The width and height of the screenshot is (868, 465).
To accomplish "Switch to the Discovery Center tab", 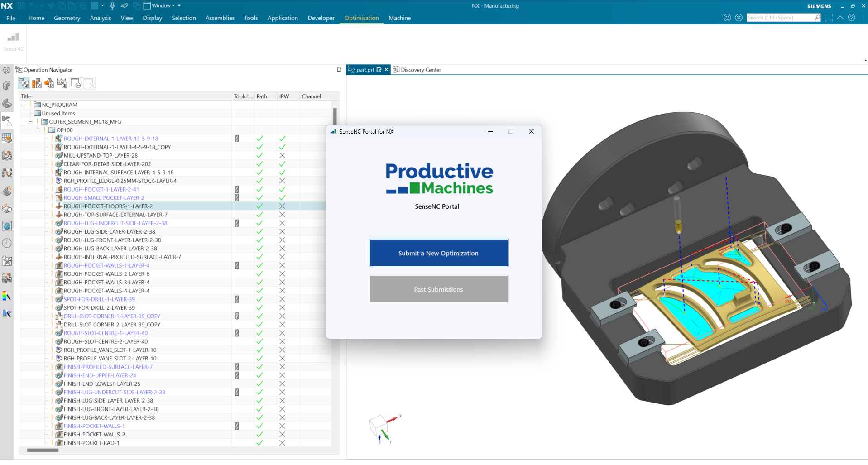I will tap(420, 70).
